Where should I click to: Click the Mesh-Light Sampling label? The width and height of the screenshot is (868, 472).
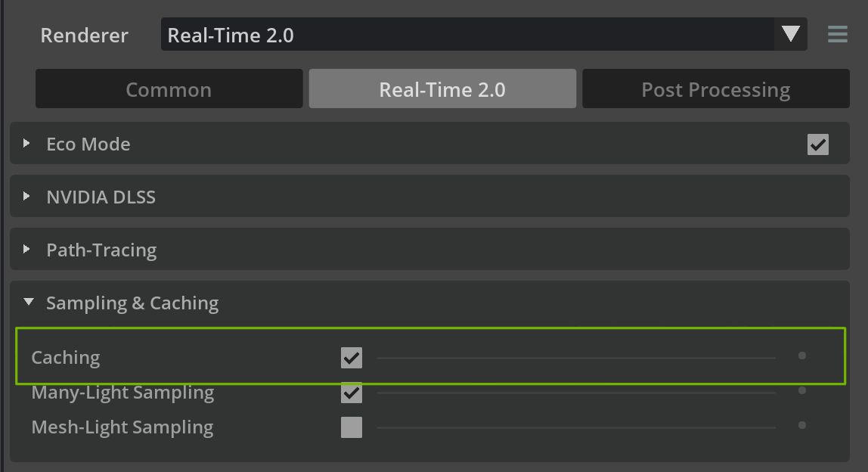(122, 427)
